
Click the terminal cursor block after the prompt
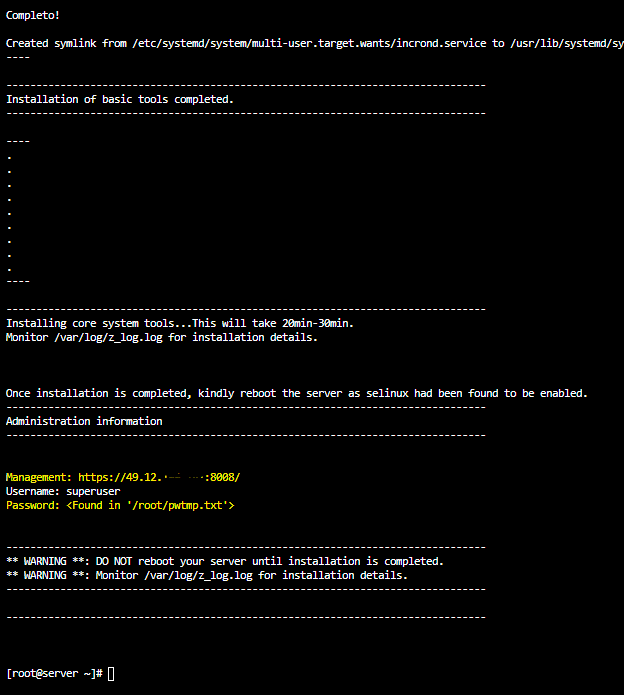[x=111, y=674]
